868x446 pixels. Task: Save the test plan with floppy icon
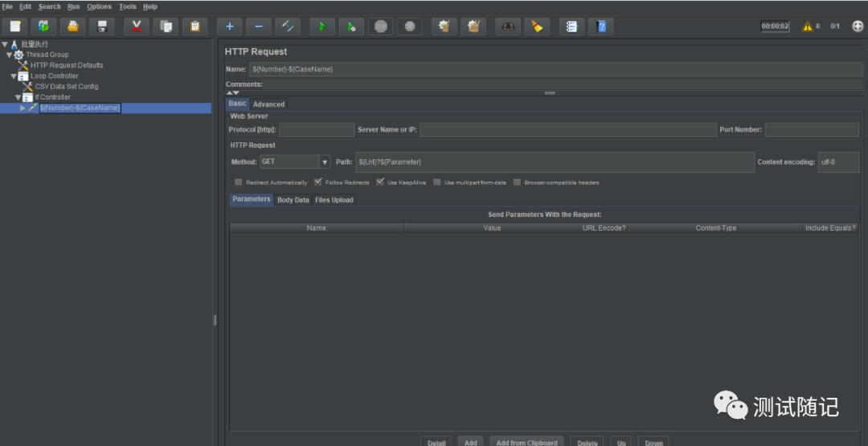tap(102, 26)
